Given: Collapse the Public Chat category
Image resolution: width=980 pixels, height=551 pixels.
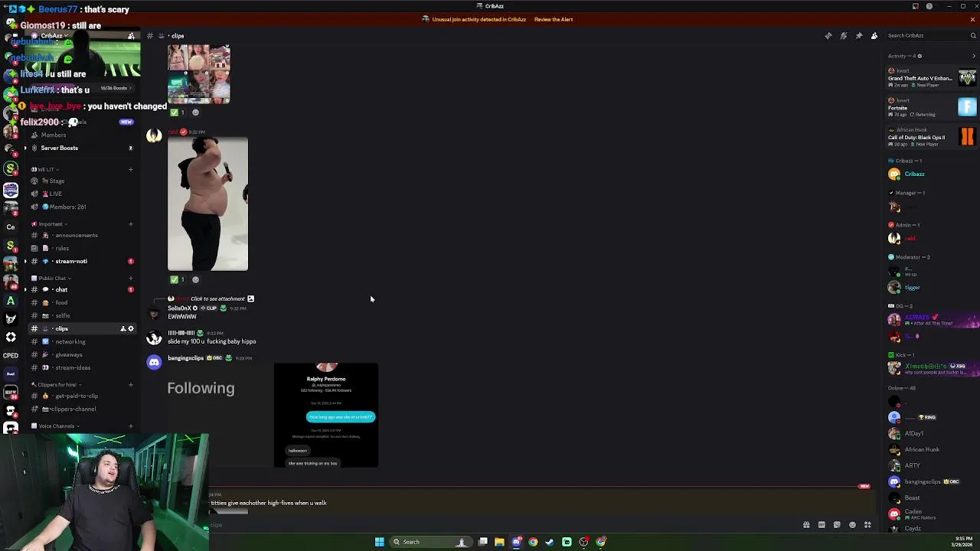Looking at the screenshot, I should [x=51, y=279].
